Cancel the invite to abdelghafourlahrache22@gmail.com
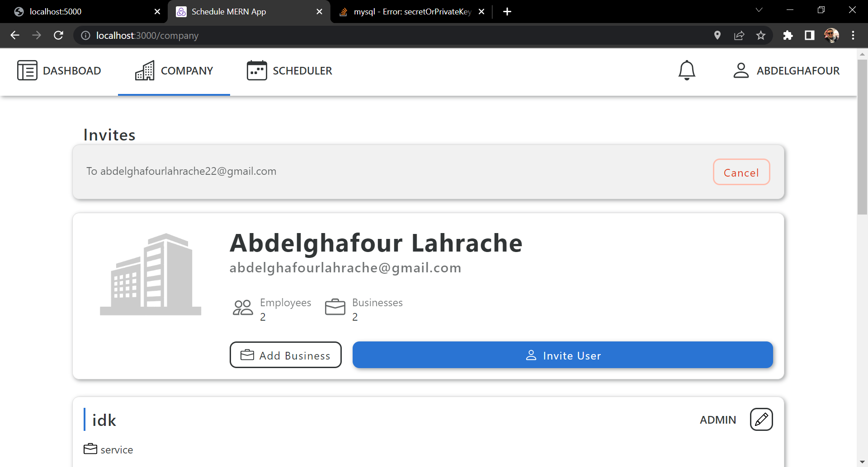This screenshot has width=868, height=467. coord(741,172)
